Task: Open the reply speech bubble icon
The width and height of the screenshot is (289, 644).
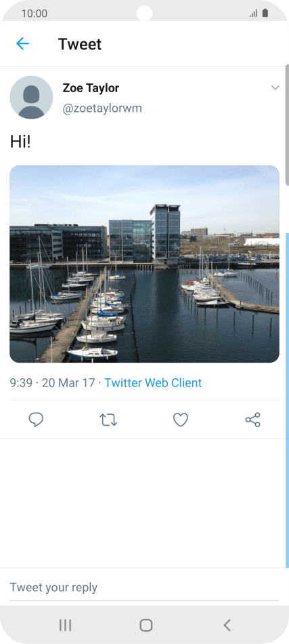Action: coord(36,420)
